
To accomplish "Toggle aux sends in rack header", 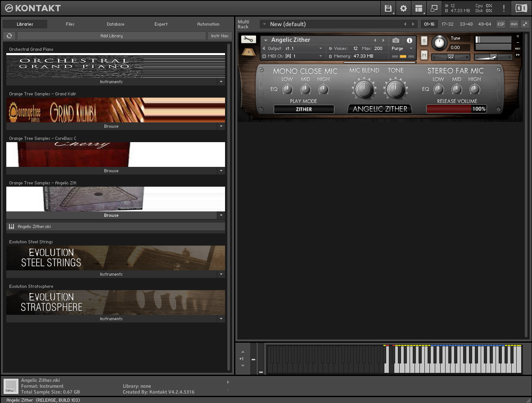I will [x=514, y=24].
